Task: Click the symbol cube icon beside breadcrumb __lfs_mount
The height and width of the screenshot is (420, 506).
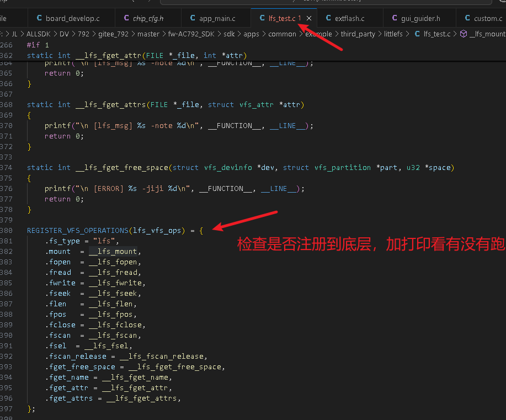Action: click(464, 34)
